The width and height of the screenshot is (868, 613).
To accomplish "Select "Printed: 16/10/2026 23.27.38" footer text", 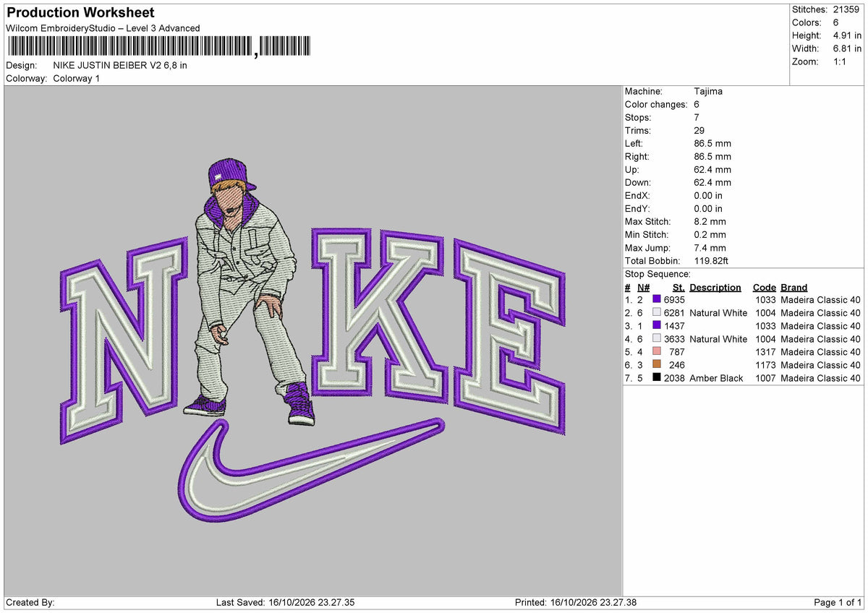I will (x=576, y=603).
